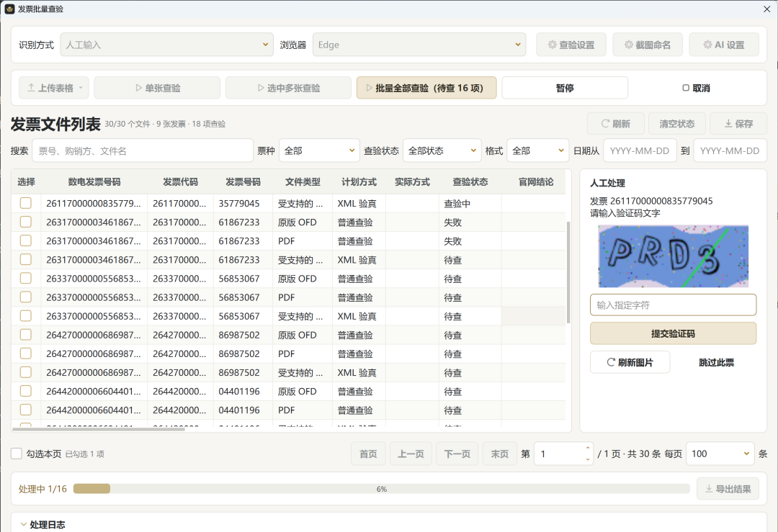The image size is (778, 532).
Task: Click the 刷新 list button
Action: pyautogui.click(x=616, y=123)
